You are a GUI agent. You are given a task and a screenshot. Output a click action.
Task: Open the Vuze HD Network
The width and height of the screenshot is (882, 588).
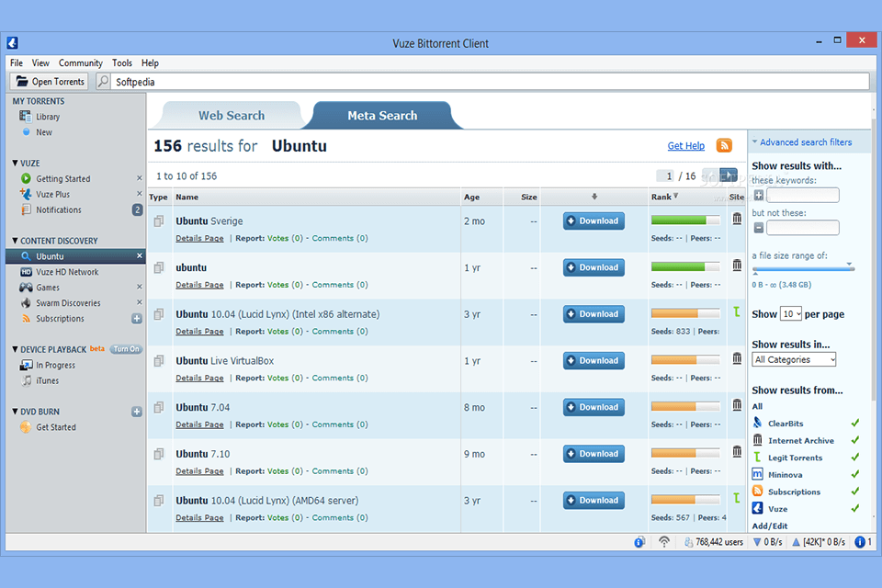click(67, 272)
